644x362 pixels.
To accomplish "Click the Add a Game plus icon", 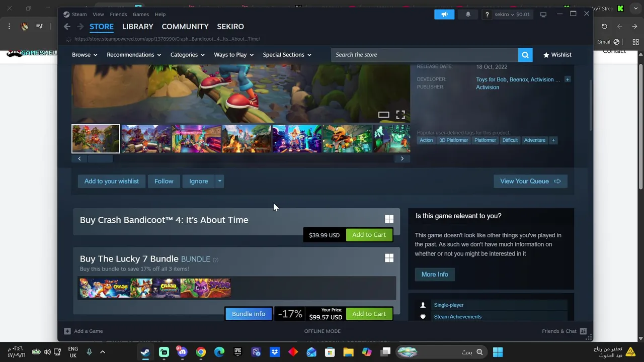I will pos(67,331).
